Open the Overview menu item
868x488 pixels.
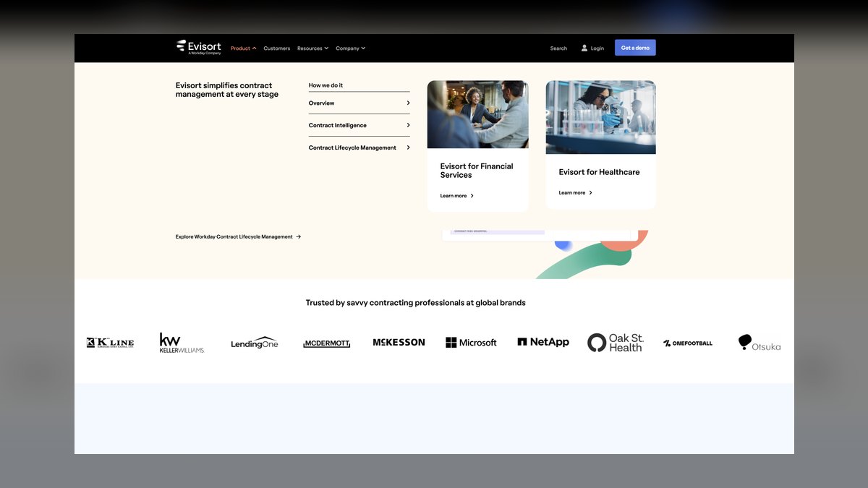pos(359,103)
